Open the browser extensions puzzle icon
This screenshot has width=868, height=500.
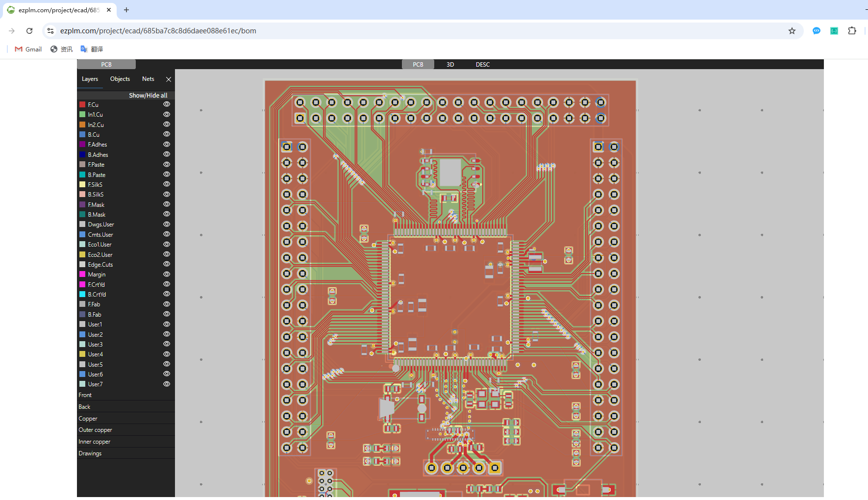(852, 31)
